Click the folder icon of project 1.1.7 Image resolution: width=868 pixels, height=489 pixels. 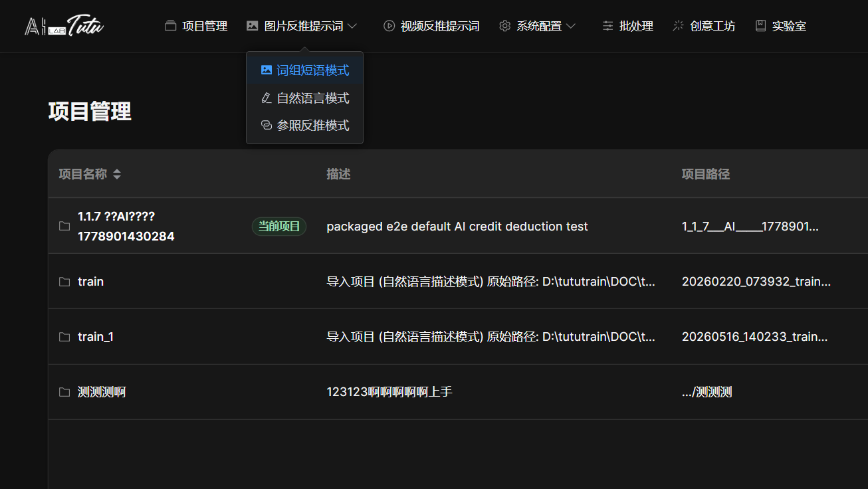tap(64, 226)
